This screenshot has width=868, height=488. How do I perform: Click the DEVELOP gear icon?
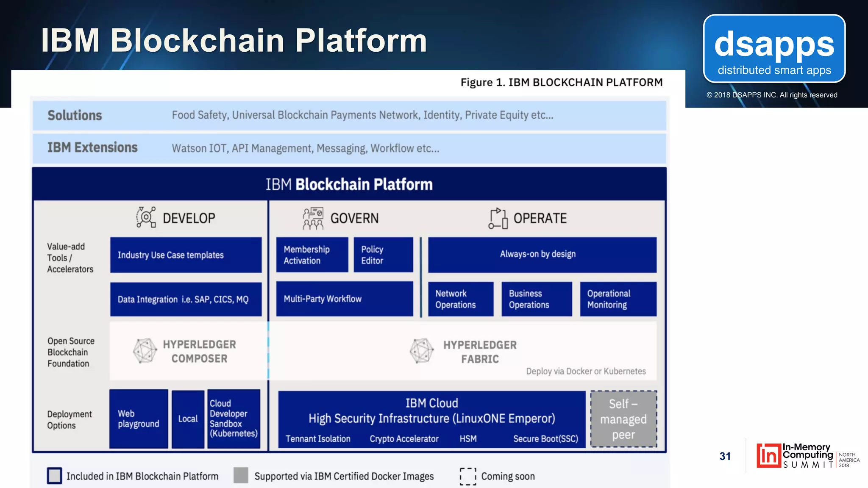coord(146,217)
